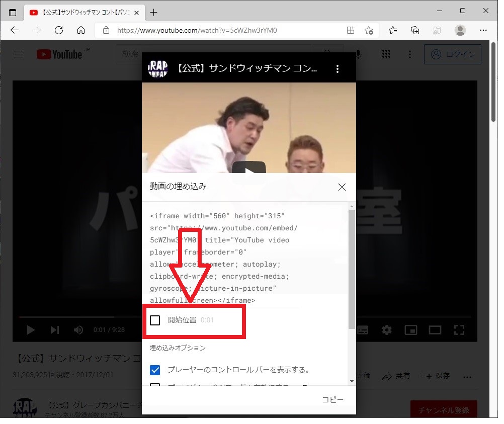
Task: Select the YouTube video tab
Action: pos(84,13)
